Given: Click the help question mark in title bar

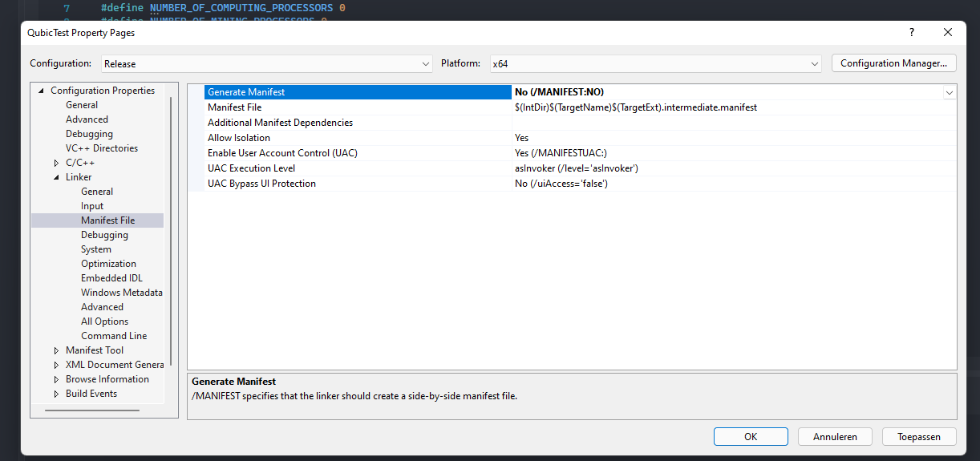Looking at the screenshot, I should pos(911,33).
